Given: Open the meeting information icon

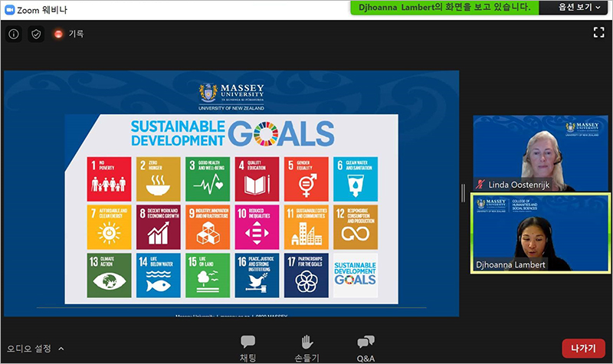Looking at the screenshot, I should click(14, 34).
